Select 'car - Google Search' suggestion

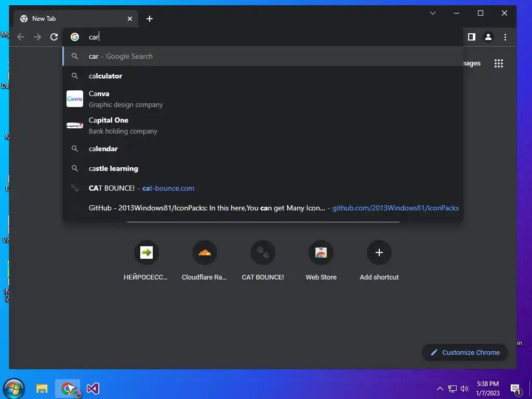[263, 56]
